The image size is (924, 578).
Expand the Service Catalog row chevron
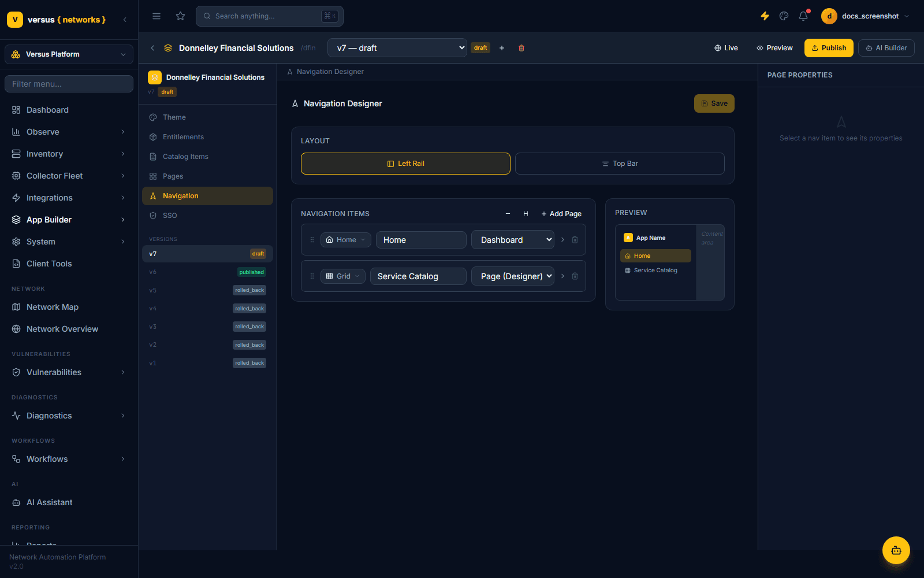coord(562,276)
